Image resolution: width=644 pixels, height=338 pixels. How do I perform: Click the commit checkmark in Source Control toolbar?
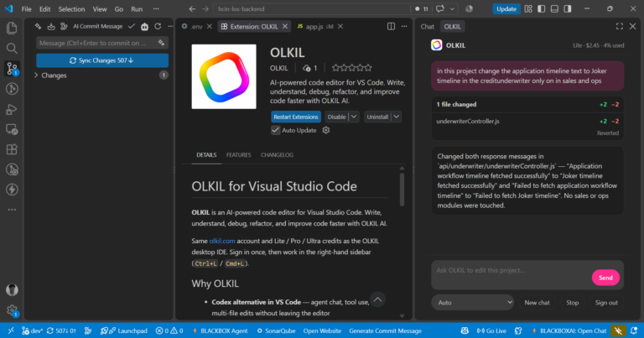coord(132,26)
